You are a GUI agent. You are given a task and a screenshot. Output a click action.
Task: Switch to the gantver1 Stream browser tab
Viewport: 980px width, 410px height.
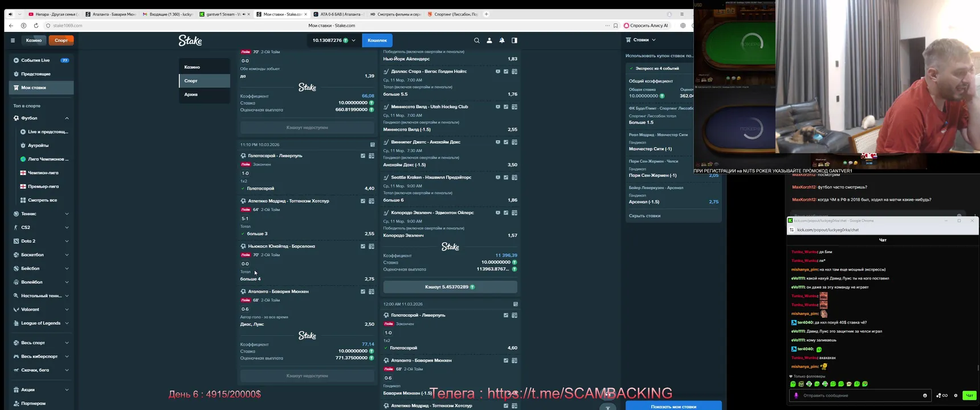223,14
